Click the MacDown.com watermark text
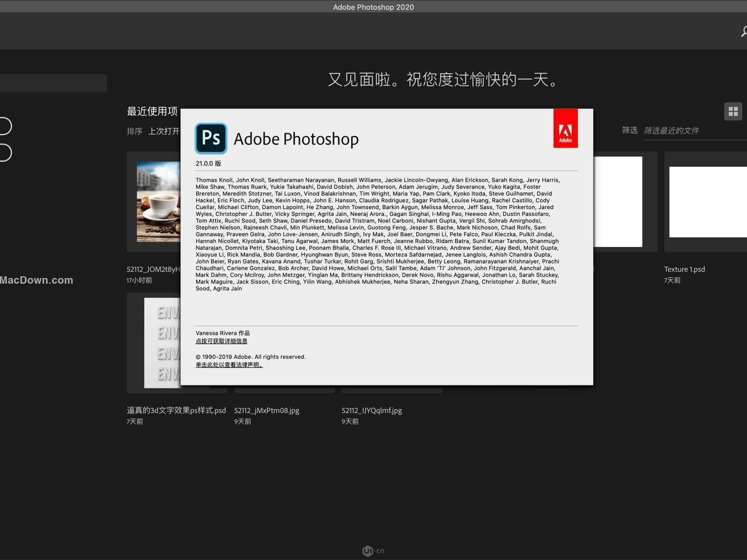The width and height of the screenshot is (747, 560). (36, 280)
